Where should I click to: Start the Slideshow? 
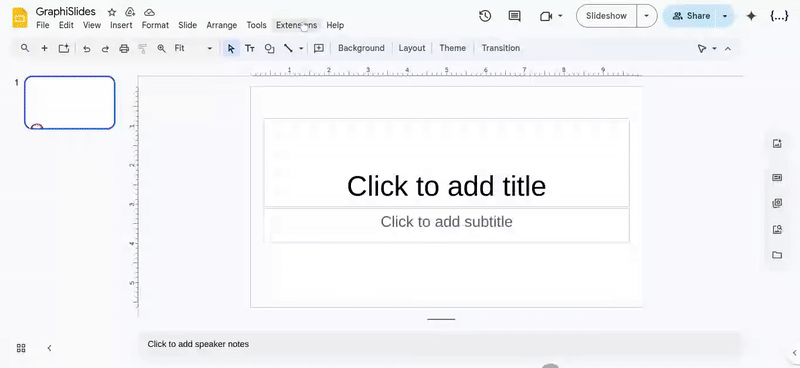(606, 16)
